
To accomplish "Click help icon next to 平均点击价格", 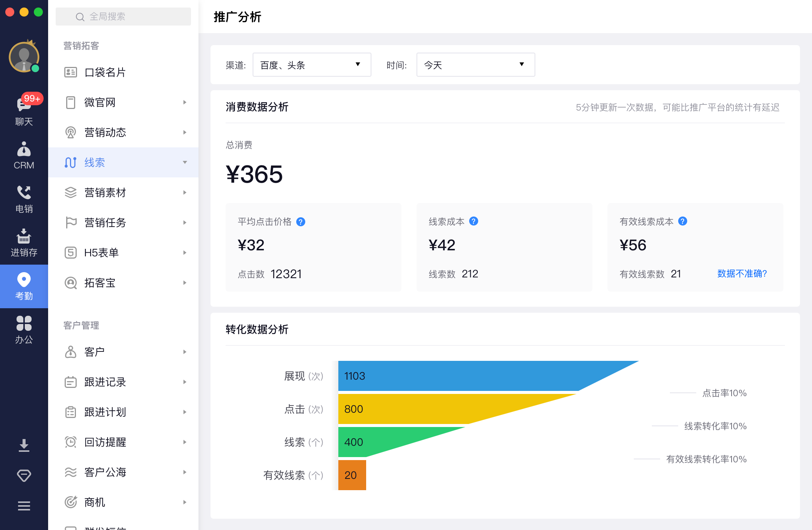I will click(301, 222).
